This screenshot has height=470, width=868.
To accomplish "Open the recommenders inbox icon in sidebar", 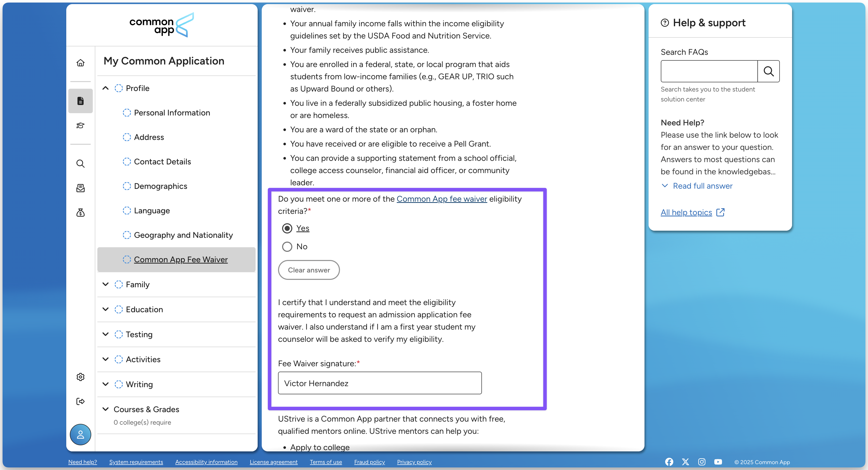I will coord(80,188).
